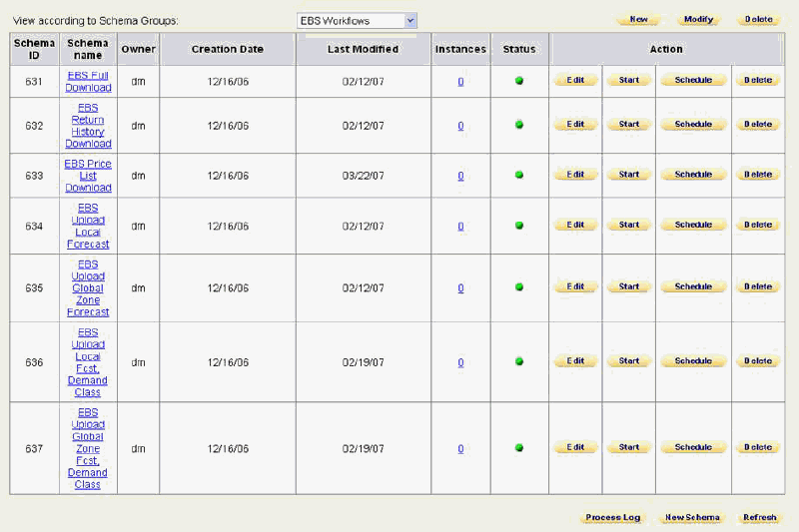
Task: Schedule schema 637 in the Action column
Action: tap(693, 447)
